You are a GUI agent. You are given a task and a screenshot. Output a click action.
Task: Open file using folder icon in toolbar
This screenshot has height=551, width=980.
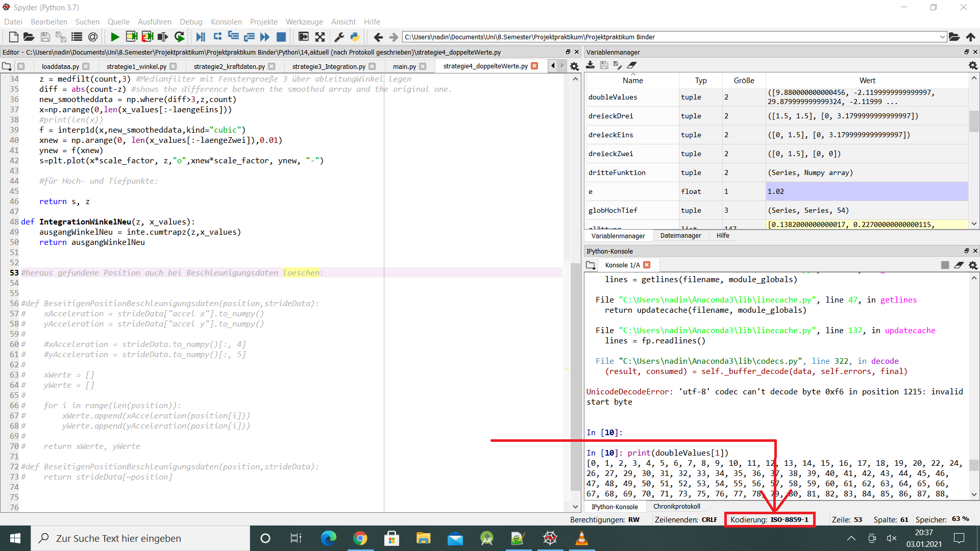tap(29, 37)
